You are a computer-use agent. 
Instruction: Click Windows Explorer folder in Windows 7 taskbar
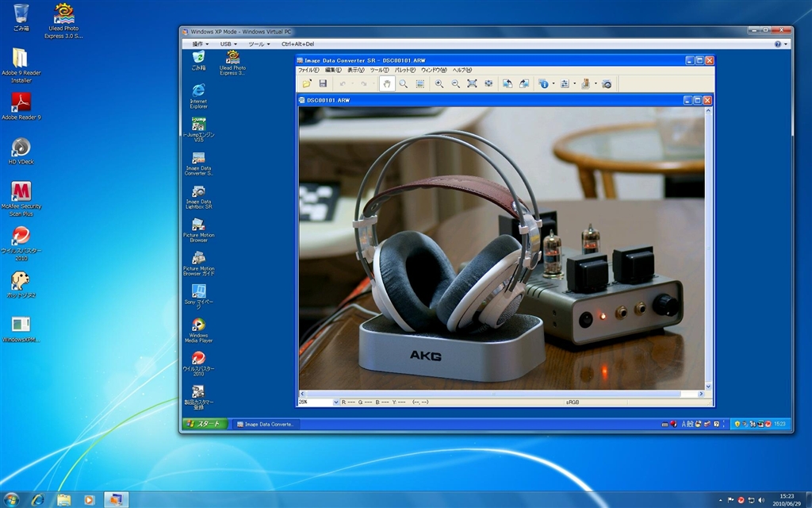click(x=63, y=500)
